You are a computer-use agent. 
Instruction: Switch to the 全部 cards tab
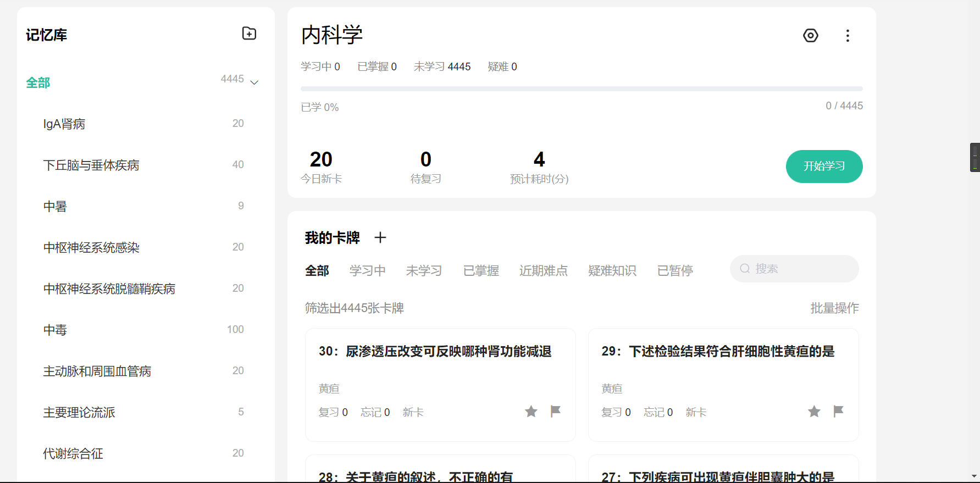317,271
